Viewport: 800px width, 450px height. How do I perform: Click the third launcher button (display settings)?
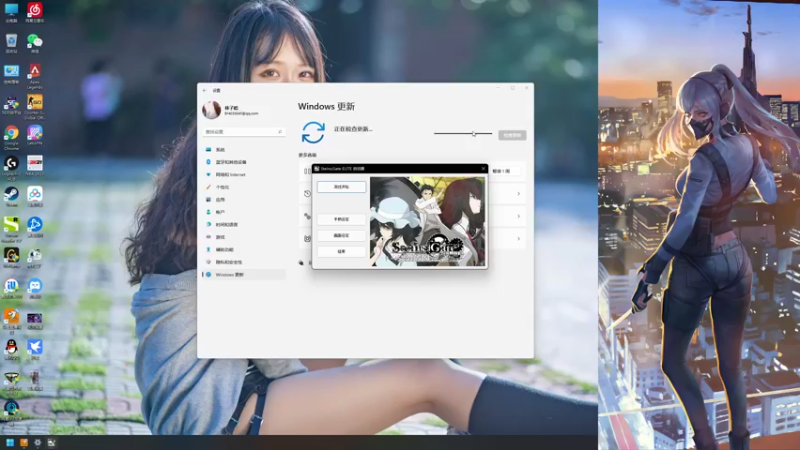coord(341,236)
